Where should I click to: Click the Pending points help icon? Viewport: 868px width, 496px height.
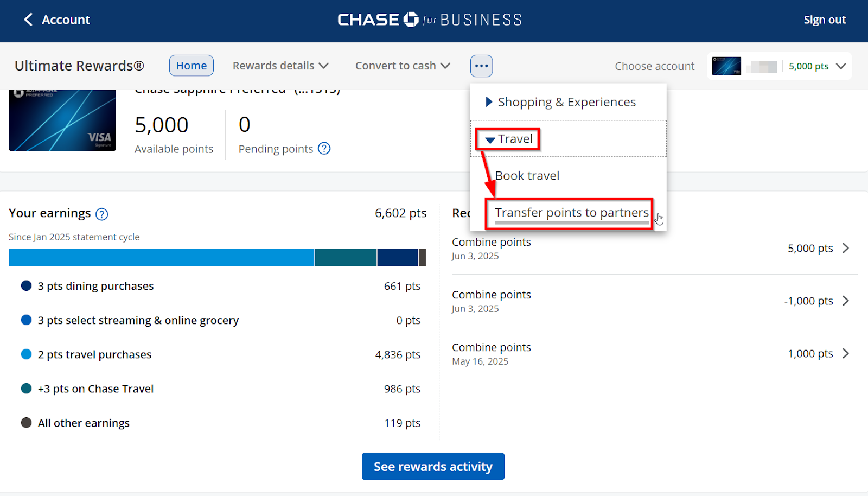[x=324, y=149]
